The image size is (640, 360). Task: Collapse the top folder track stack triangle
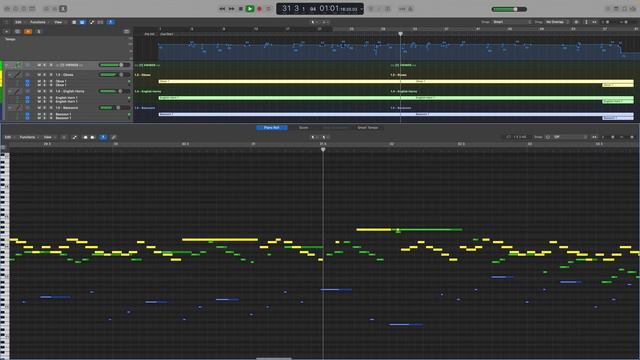click(x=6, y=65)
